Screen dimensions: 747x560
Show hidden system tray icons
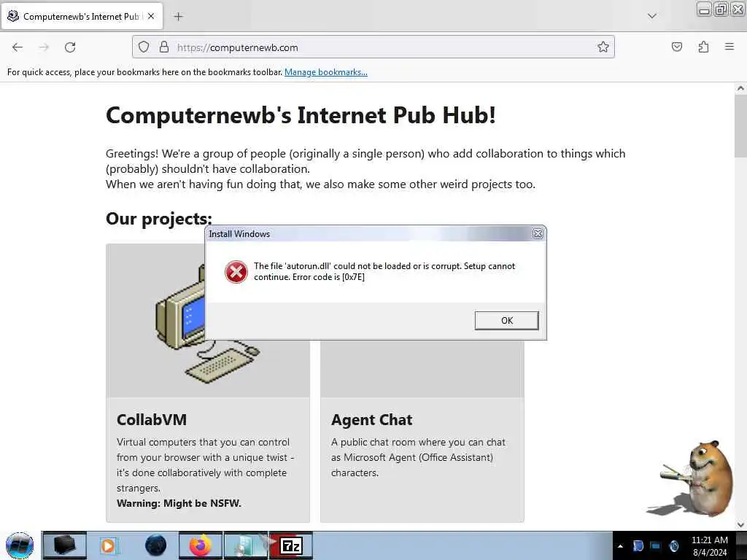click(620, 546)
